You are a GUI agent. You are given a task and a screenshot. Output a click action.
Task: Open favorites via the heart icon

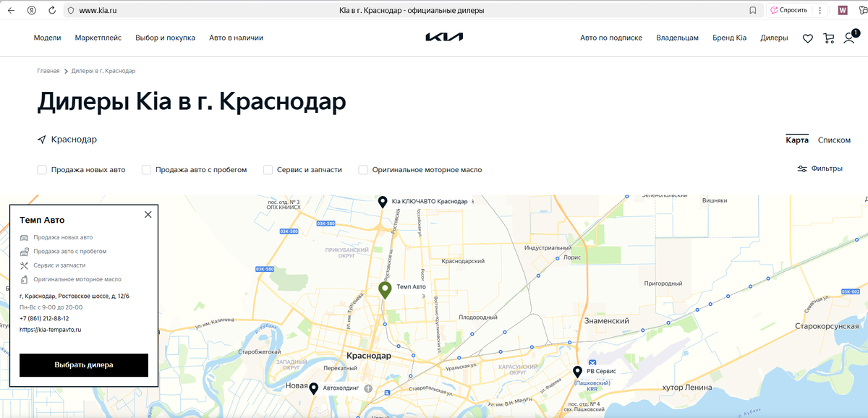(808, 38)
